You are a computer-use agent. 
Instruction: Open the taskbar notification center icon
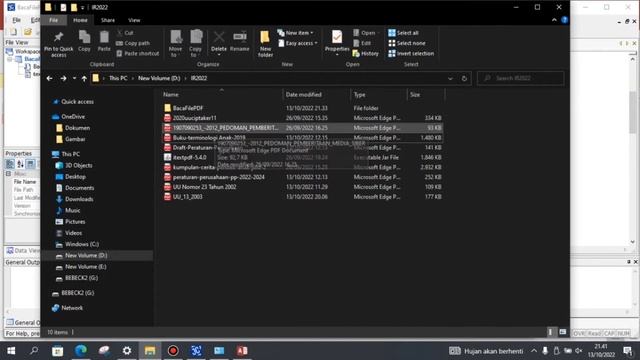628,351
